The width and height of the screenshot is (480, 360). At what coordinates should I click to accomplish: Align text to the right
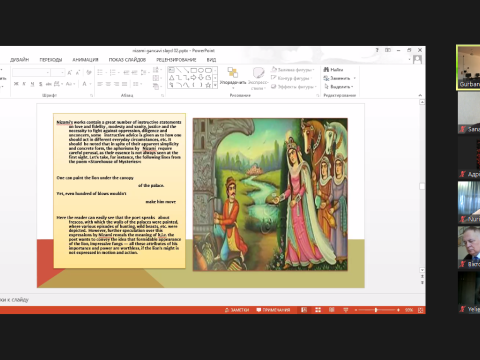tap(116, 84)
